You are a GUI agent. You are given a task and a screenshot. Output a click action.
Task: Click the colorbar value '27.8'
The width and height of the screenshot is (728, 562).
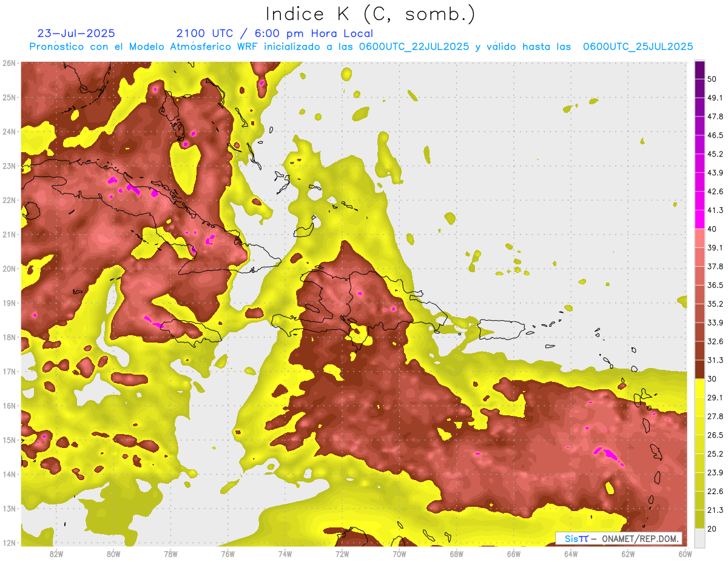pyautogui.click(x=715, y=416)
